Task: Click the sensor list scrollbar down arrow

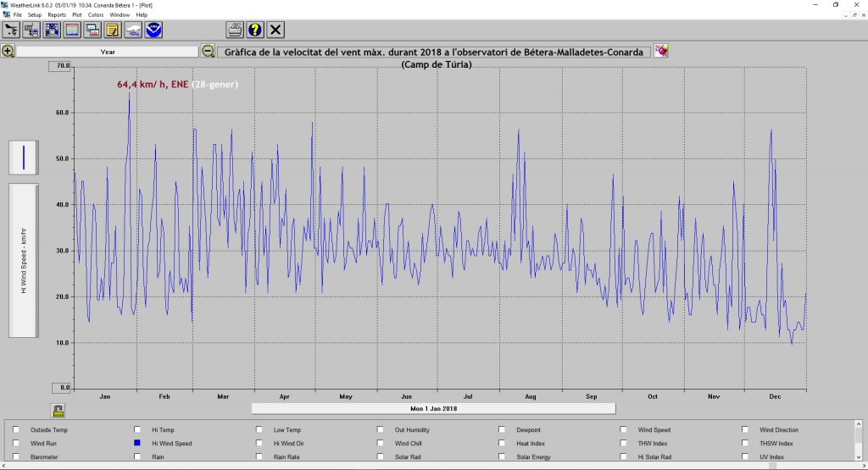Action: tap(859, 456)
